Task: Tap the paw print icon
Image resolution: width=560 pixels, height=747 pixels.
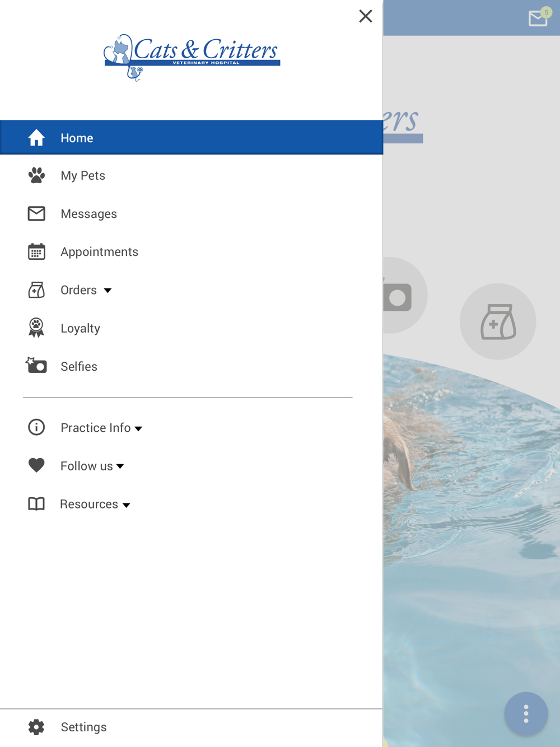Action: pos(36,175)
